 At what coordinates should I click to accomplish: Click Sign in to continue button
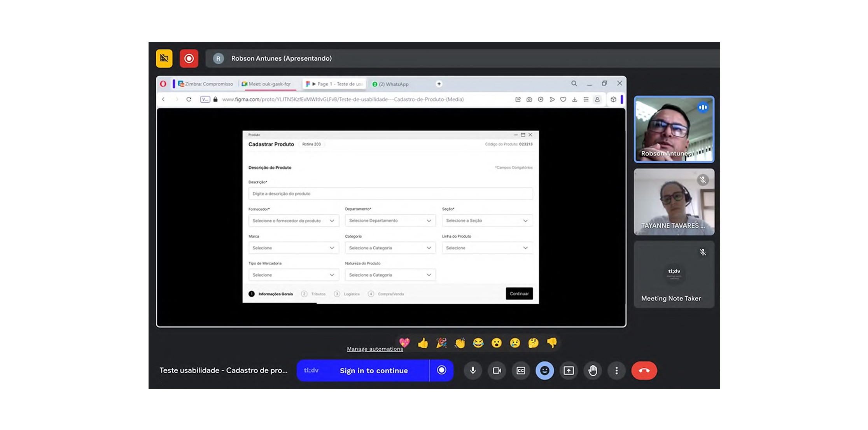click(373, 371)
